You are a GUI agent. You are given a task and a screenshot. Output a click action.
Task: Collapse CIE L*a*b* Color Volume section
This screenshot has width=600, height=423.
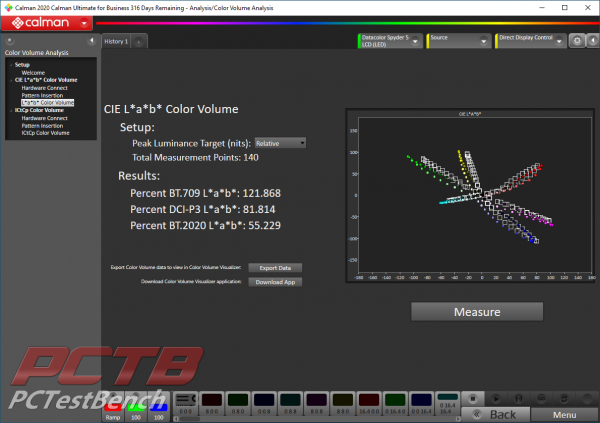coord(11,80)
